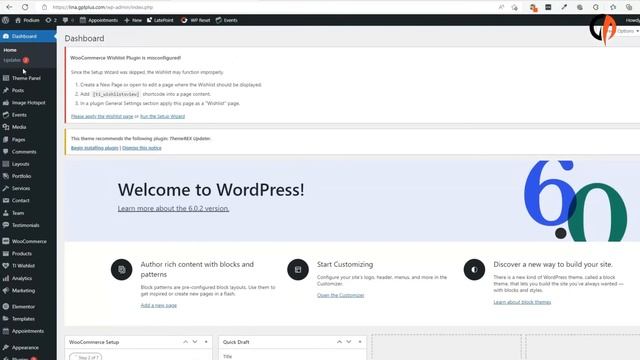The width and height of the screenshot is (640, 360).
Task: Click the Theme Panel sidebar icon
Action: tap(6, 78)
